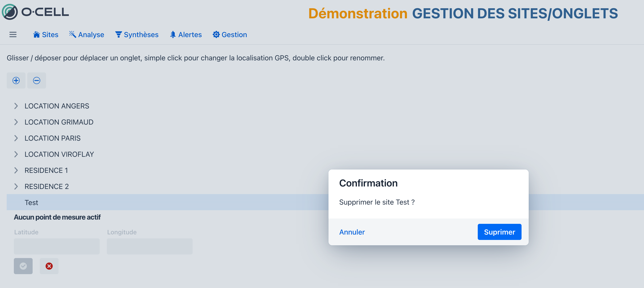Viewport: 644px width, 288px height.
Task: Select the LOCATION VIROFLAY site name
Action: pos(59,154)
